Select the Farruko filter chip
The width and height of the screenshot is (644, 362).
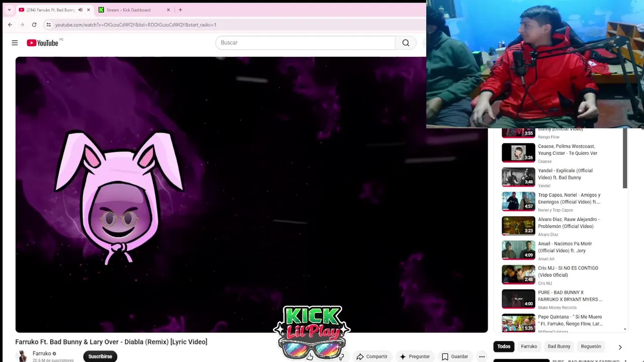tap(529, 346)
